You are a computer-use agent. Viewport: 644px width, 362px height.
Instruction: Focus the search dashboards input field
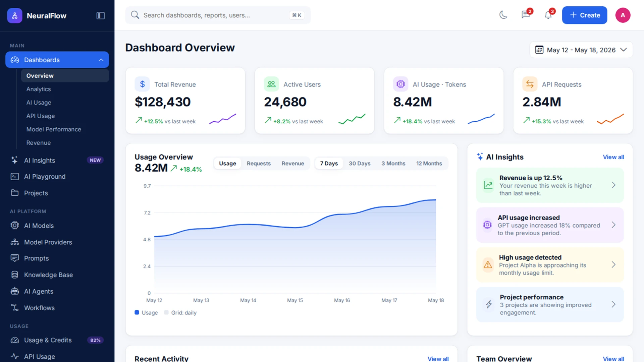[x=218, y=15]
